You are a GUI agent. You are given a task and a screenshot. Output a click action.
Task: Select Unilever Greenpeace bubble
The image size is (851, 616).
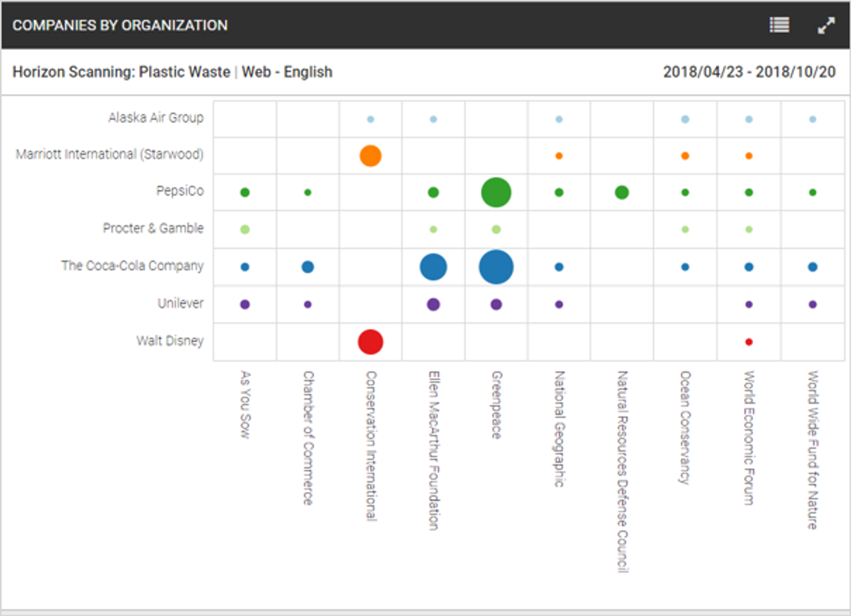496,304
